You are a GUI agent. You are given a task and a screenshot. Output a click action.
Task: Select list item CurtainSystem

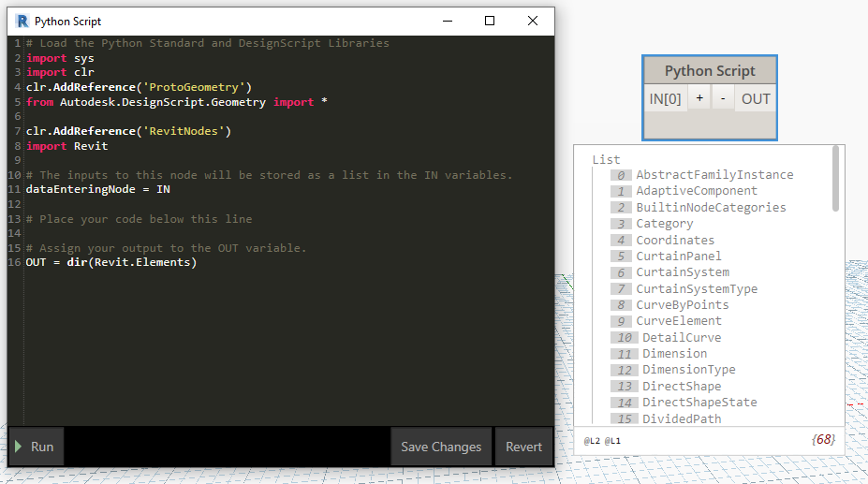click(x=683, y=272)
